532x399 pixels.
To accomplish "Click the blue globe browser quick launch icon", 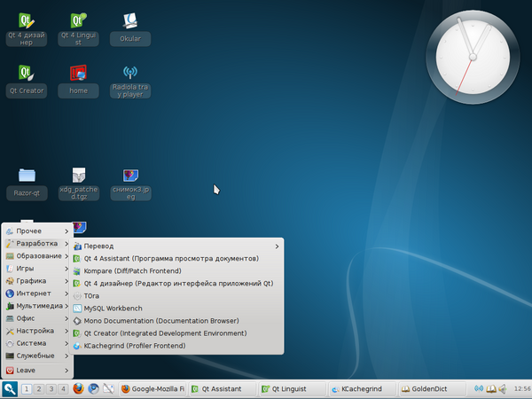I will point(93,389).
